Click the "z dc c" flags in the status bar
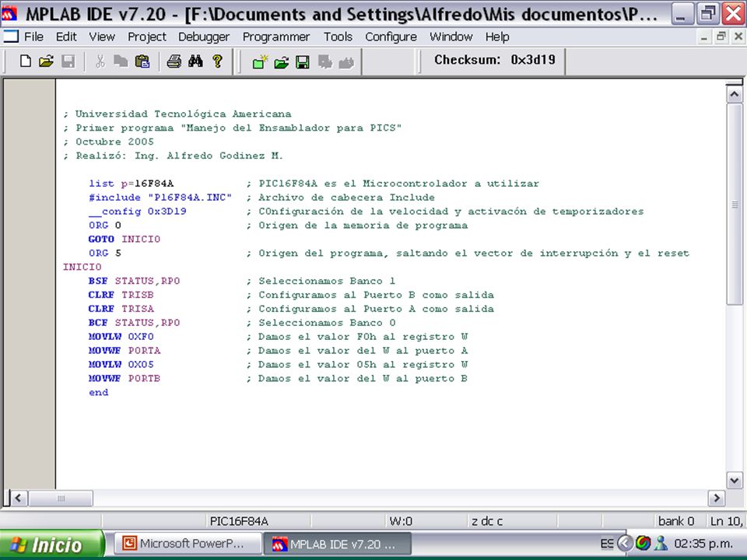747x560 pixels. [x=487, y=521]
